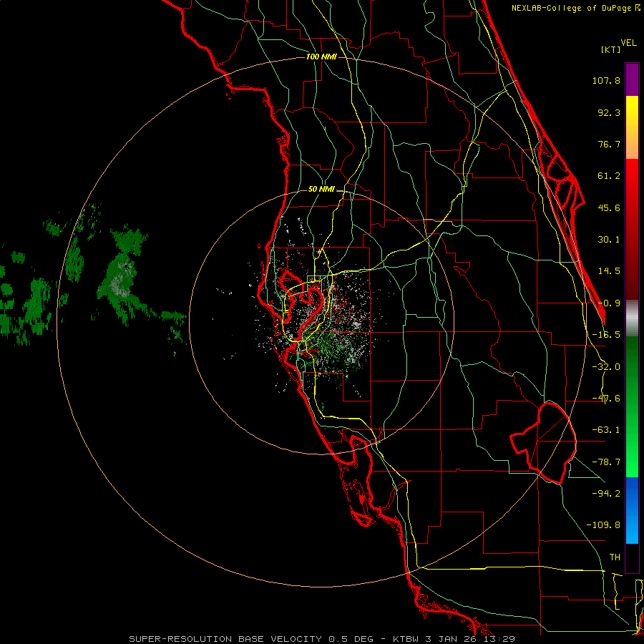Image resolution: width=644 pixels, height=644 pixels.
Task: Click the 100 NMI range ring label
Action: [321, 57]
